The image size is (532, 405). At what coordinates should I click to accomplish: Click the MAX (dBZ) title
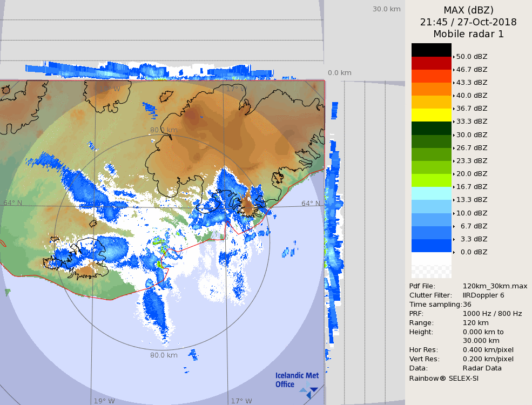coord(468,10)
